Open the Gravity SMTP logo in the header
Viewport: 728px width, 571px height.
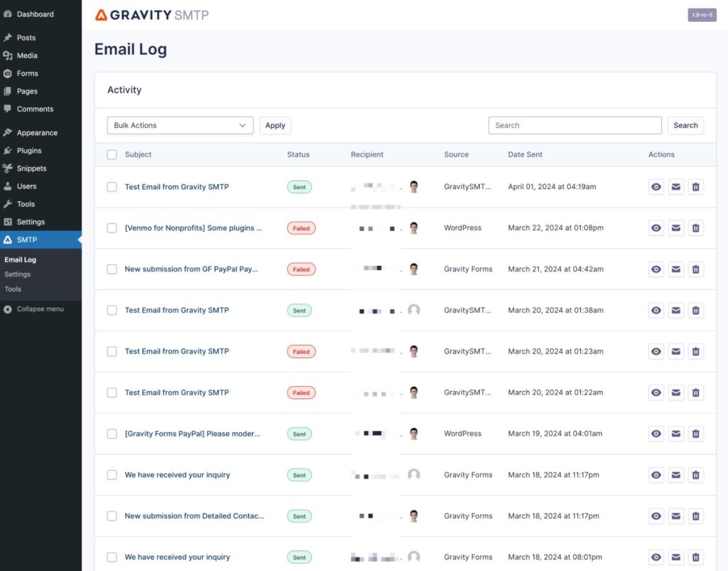[151, 14]
